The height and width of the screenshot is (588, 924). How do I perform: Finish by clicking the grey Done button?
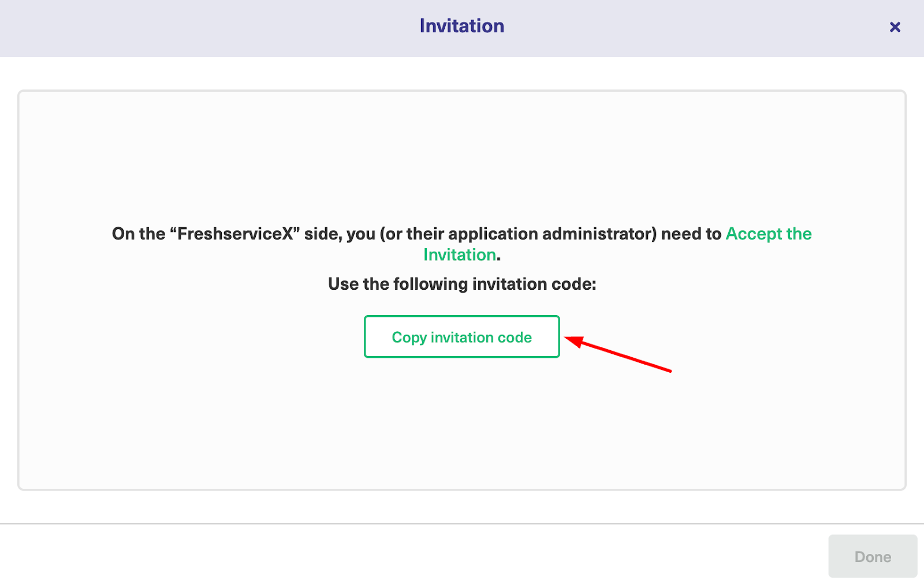point(872,556)
